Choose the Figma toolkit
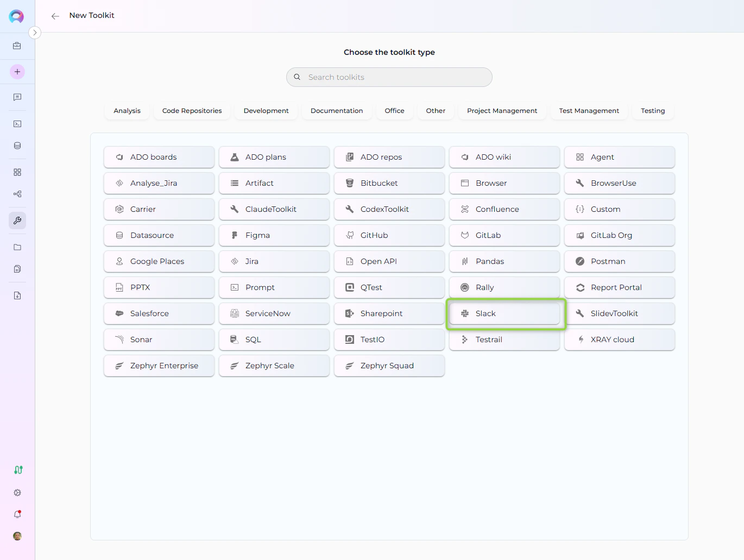Image resolution: width=744 pixels, height=560 pixels. tap(274, 235)
